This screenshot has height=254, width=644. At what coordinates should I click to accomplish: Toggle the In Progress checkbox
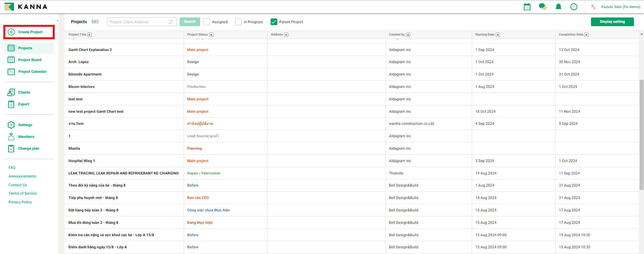pyautogui.click(x=239, y=22)
